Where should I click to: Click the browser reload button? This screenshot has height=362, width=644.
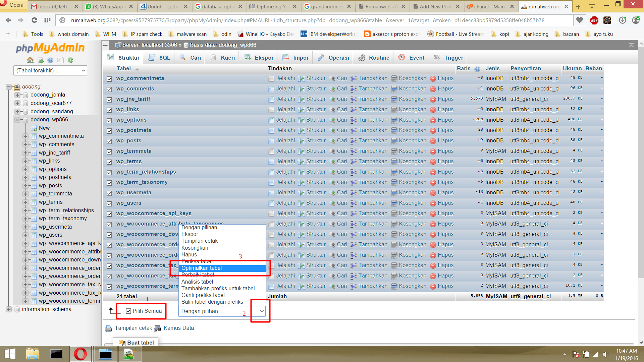coord(34,20)
